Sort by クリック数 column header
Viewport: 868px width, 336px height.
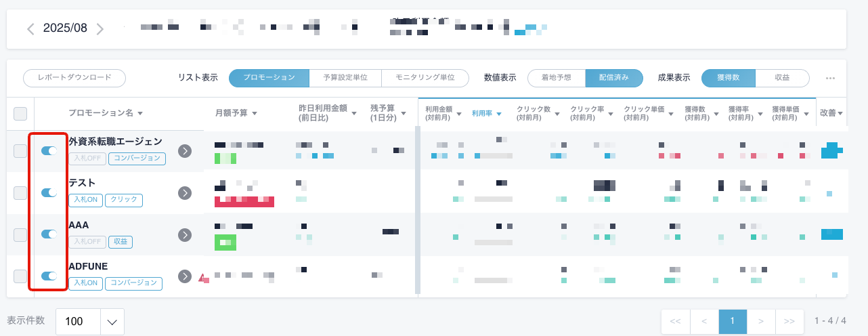tap(538, 113)
